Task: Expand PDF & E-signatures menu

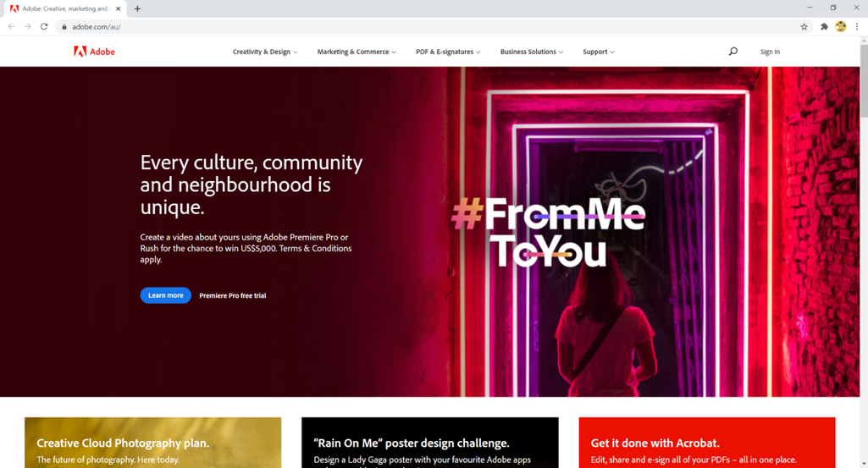Action: point(448,52)
